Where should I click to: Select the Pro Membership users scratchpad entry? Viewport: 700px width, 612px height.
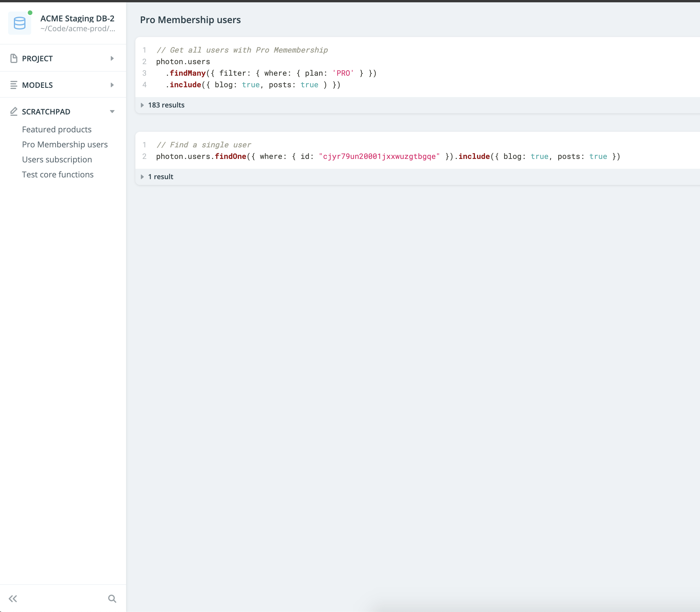(65, 144)
